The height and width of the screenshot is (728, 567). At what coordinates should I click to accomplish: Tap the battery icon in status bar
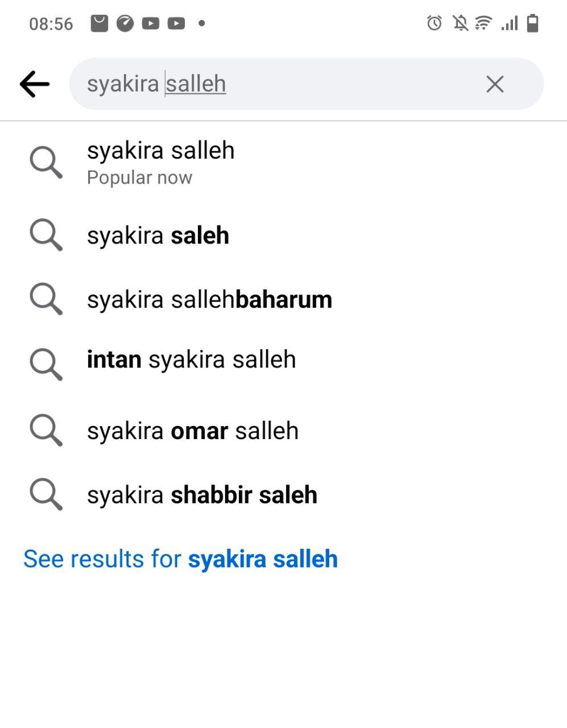(532, 23)
